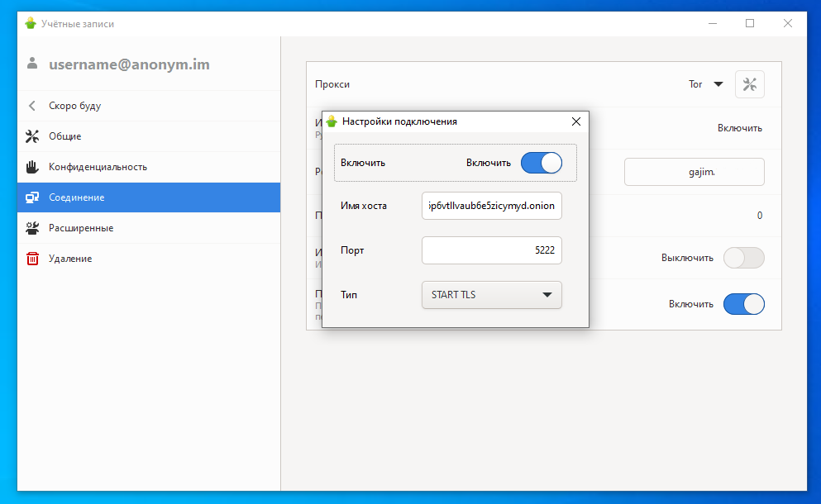Screen dimensions: 821x504
Task: Open the Общие settings section
Action: coord(65,136)
